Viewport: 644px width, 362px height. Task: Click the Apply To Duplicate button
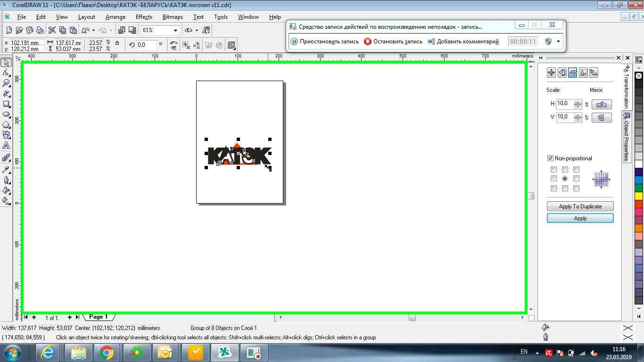[580, 206]
